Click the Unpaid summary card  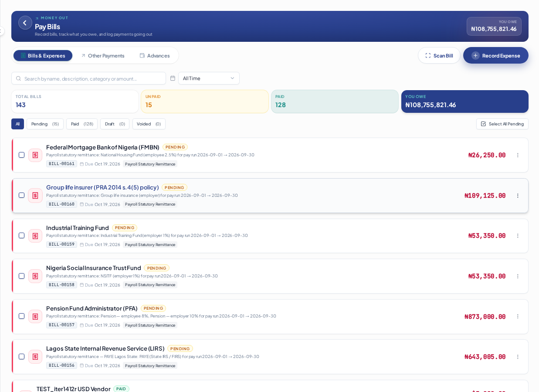point(205,101)
